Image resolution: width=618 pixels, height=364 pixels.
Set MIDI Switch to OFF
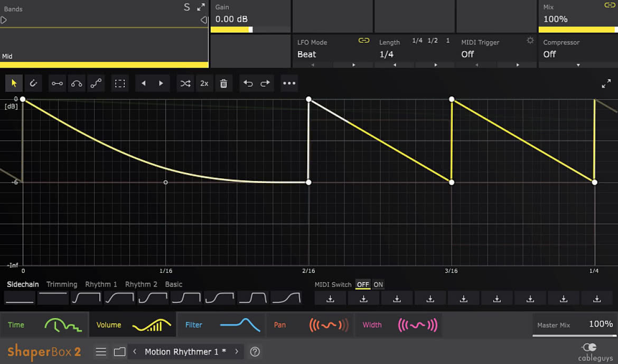point(362,284)
